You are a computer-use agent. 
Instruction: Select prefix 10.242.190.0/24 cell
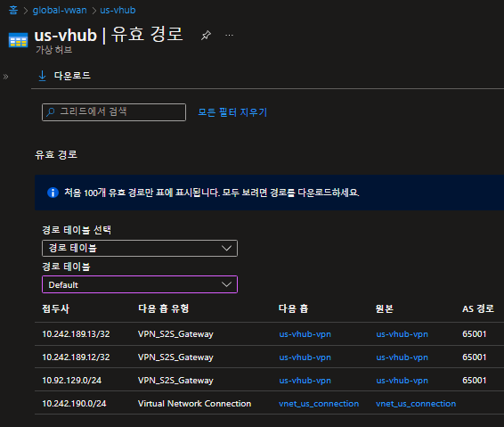tap(74, 404)
